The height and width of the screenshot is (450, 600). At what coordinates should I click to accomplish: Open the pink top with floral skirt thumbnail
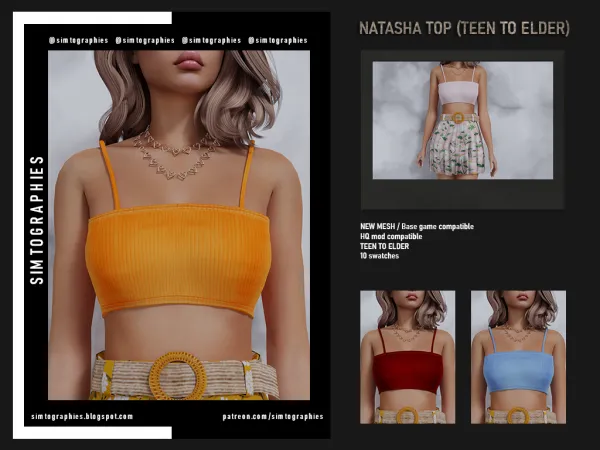[x=463, y=120]
